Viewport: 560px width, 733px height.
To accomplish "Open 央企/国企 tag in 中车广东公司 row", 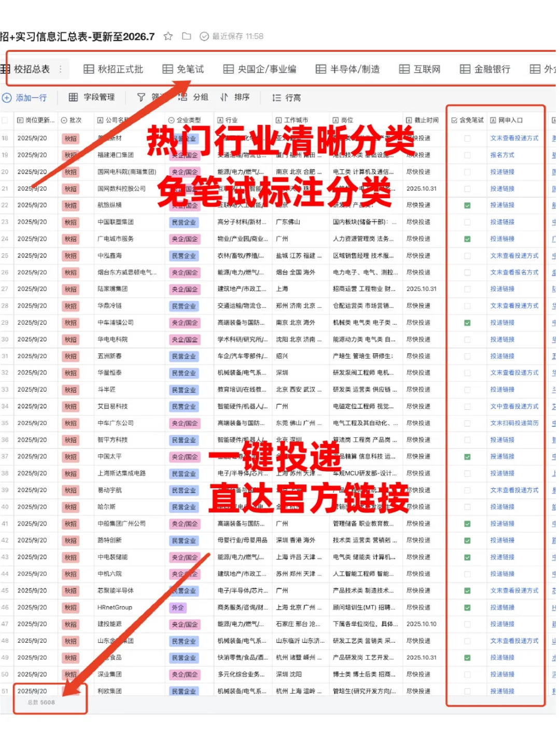I will point(185,423).
